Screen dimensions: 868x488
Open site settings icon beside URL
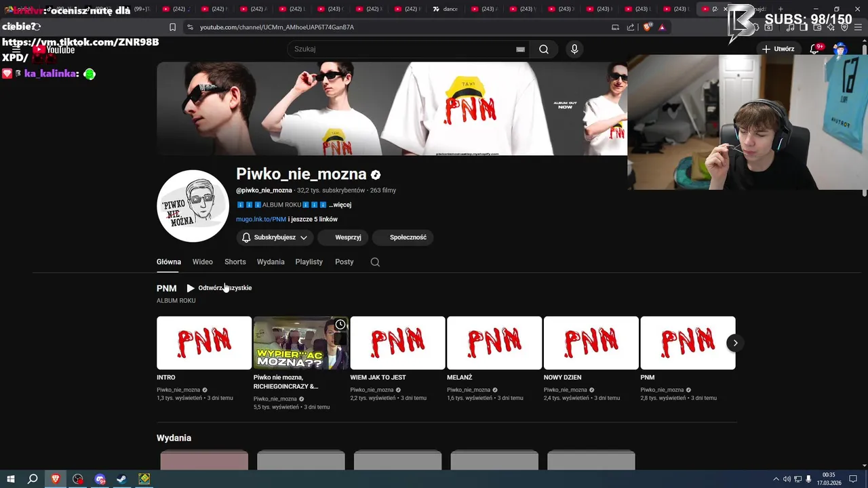coord(190,27)
